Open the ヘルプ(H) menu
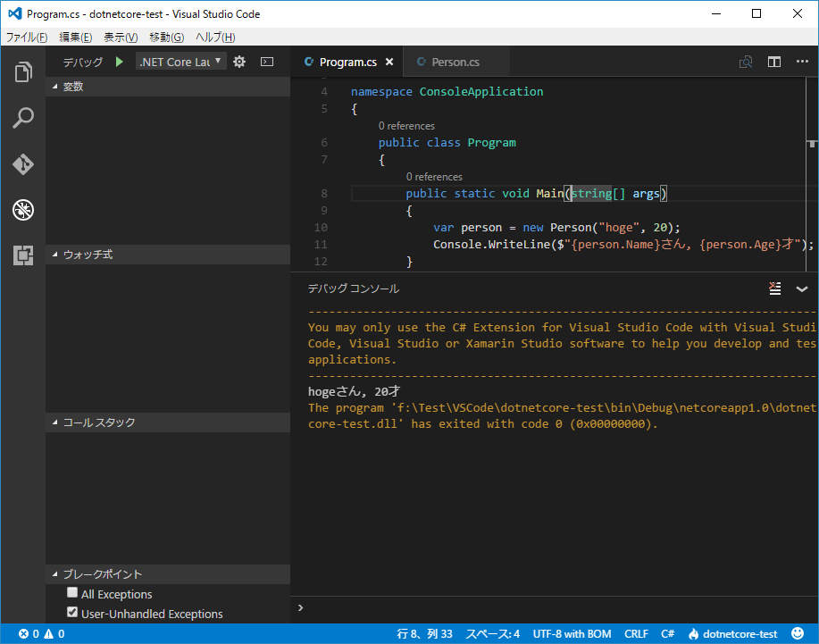 click(215, 38)
